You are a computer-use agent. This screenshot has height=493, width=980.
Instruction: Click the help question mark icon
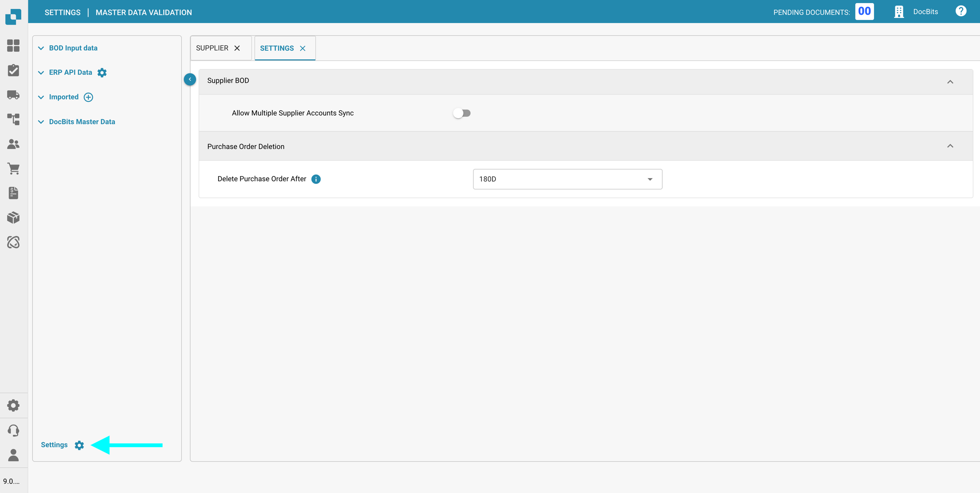(961, 11)
